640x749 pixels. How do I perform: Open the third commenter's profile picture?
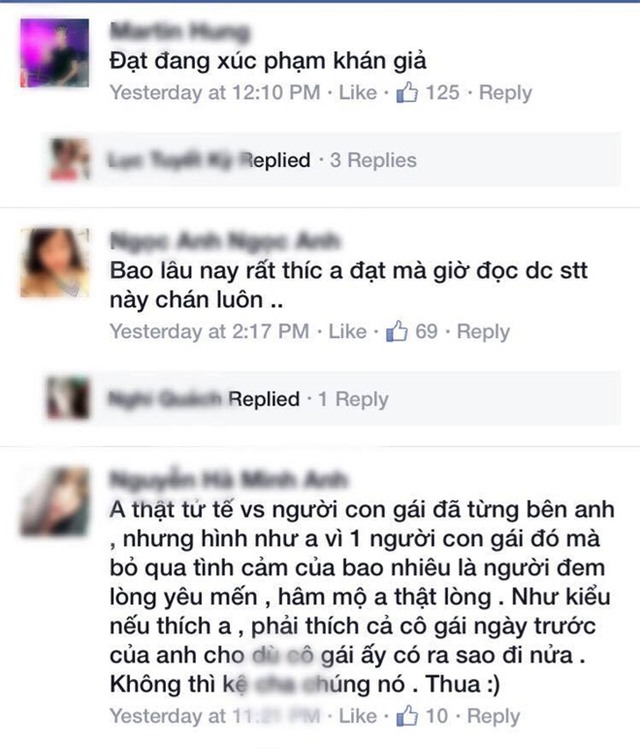(54, 501)
